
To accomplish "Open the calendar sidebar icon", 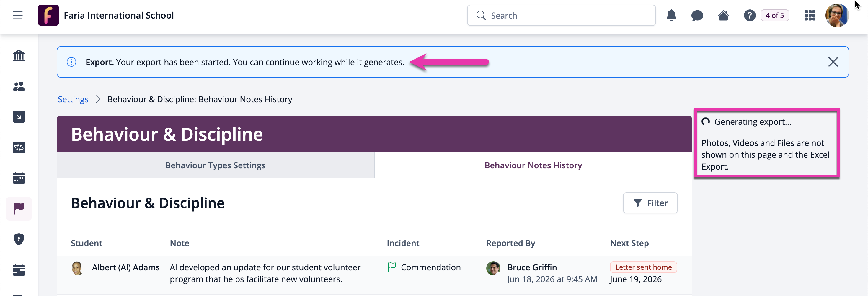I will coord(19,178).
